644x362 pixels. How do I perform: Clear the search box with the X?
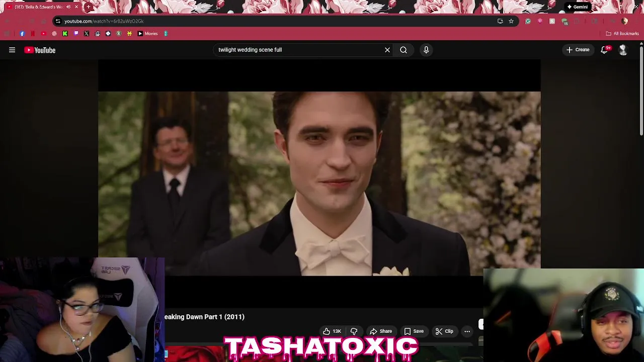pyautogui.click(x=387, y=50)
